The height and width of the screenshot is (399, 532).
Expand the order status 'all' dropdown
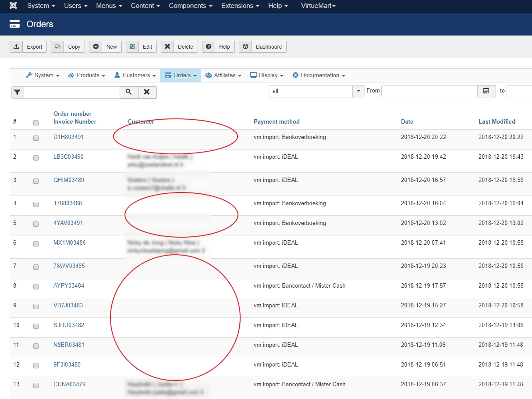tap(316, 91)
